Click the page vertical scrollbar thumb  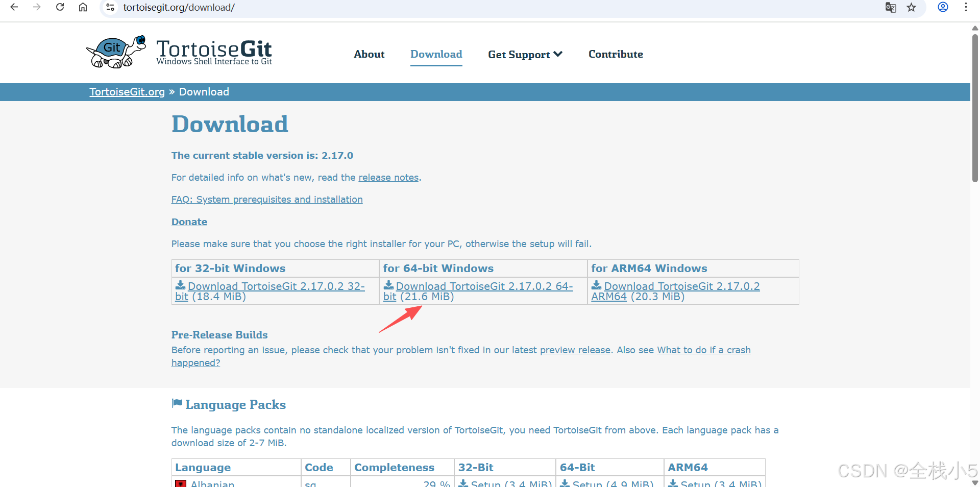975,107
